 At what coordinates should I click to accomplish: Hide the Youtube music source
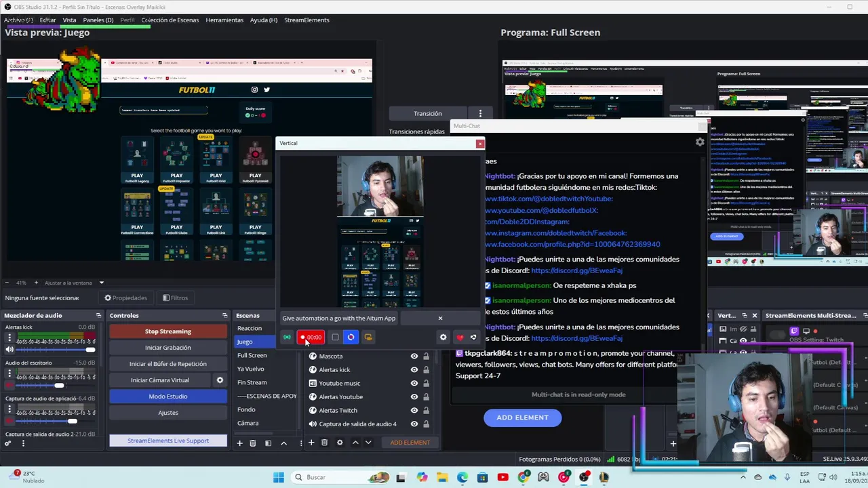pyautogui.click(x=414, y=384)
